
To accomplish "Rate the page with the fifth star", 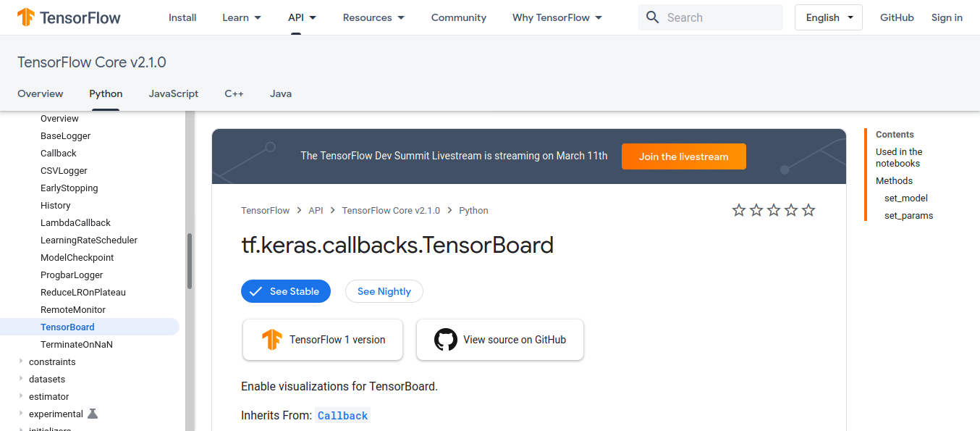I will coord(808,210).
